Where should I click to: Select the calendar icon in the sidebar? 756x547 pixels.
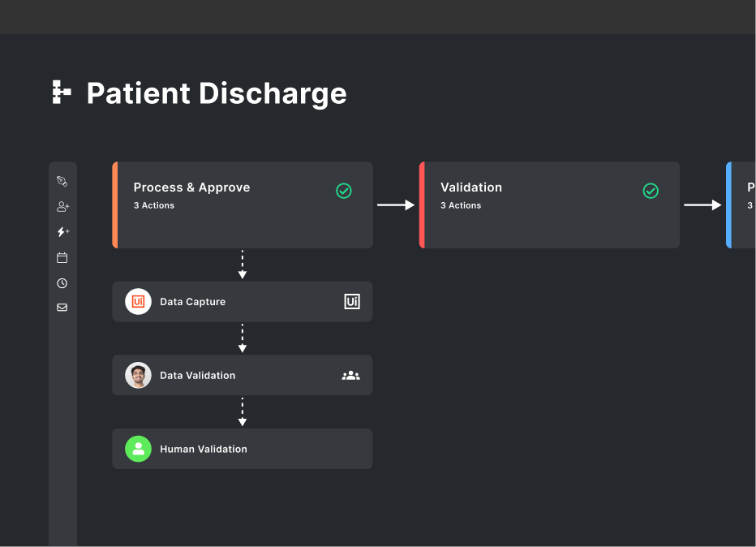click(62, 257)
